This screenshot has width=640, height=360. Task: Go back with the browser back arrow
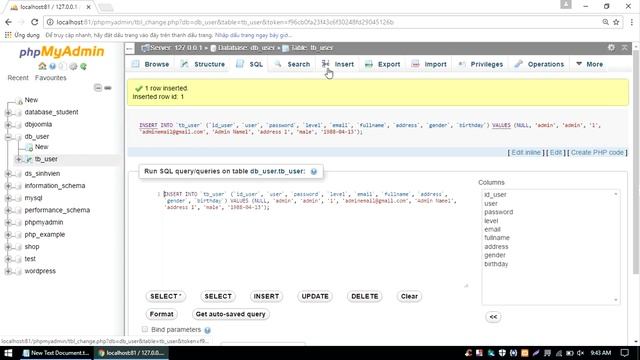pos(9,22)
